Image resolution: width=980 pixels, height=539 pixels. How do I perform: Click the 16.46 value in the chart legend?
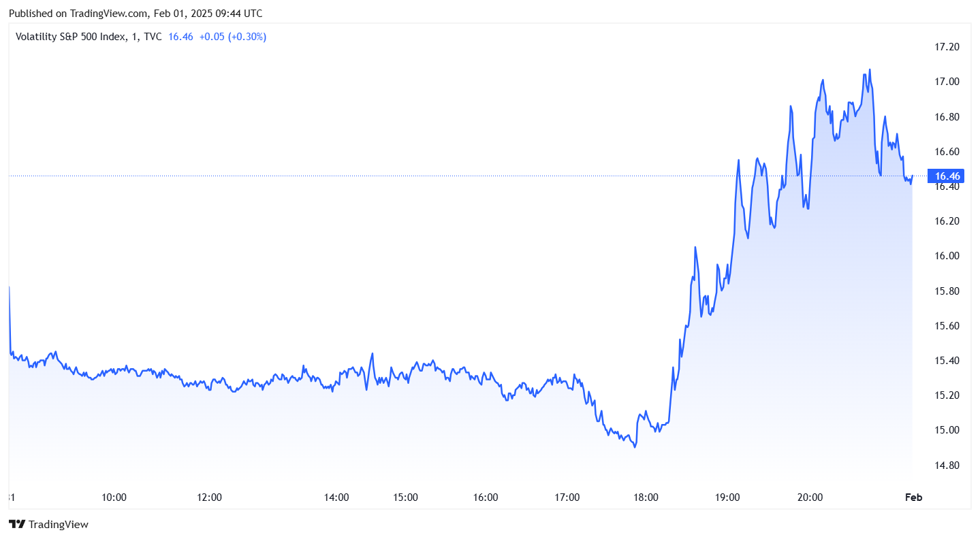pyautogui.click(x=180, y=37)
